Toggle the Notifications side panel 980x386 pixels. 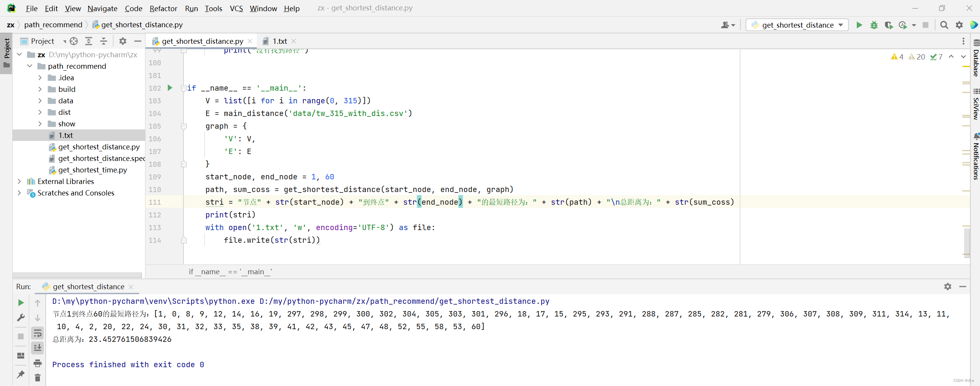(976, 156)
